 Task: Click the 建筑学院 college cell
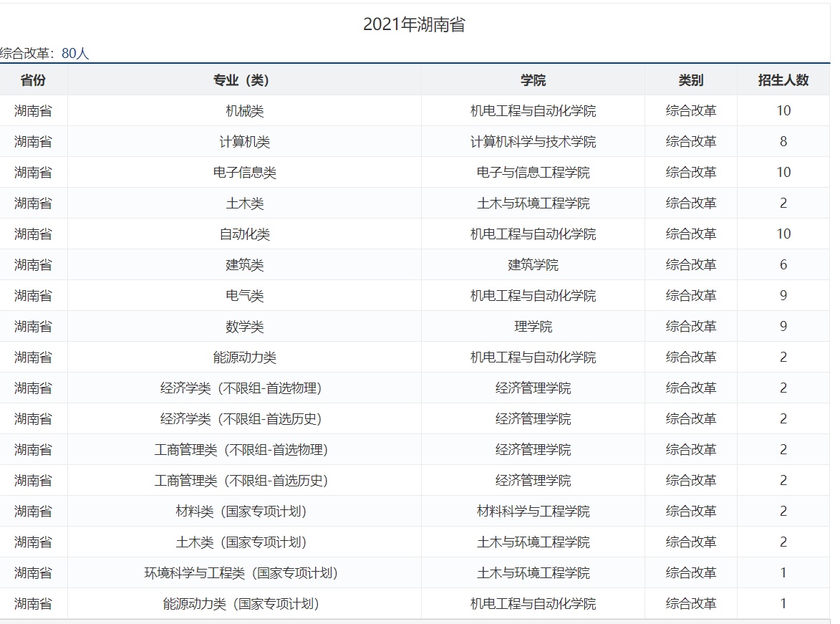coord(533,265)
